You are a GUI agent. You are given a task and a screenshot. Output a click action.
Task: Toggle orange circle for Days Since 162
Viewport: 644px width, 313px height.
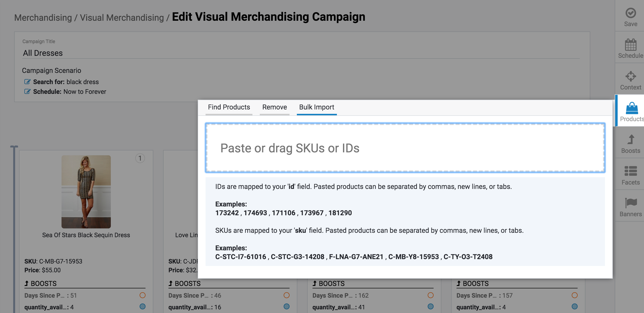pyautogui.click(x=430, y=295)
